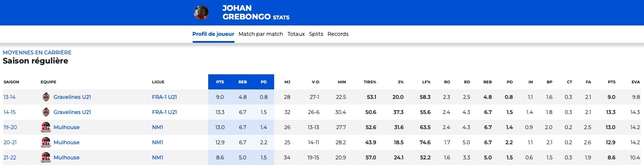644x165 pixels.
Task: Click Mulhouse team logo in 19-20 row
Action: 46,127
